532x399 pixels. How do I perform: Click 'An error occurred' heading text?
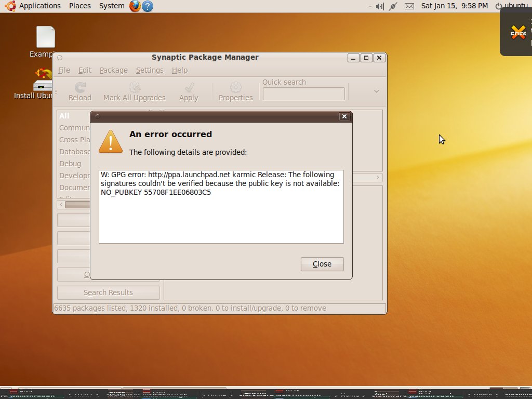point(170,134)
